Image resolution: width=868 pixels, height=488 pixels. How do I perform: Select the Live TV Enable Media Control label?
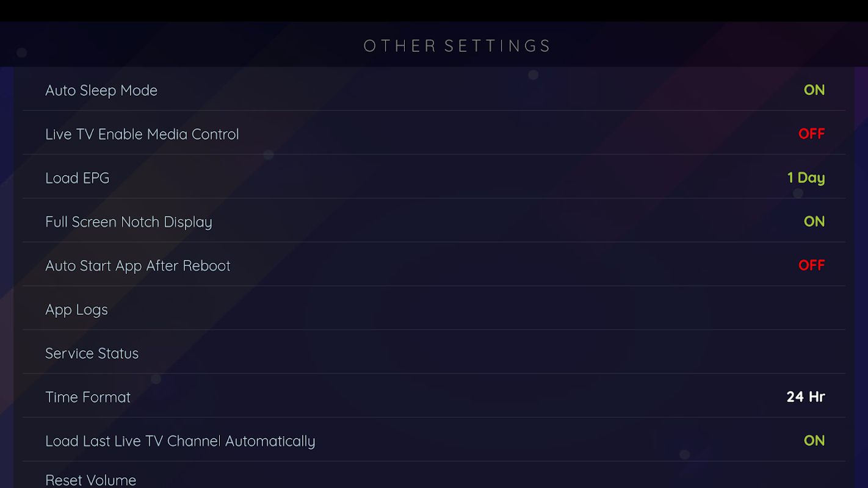(142, 134)
